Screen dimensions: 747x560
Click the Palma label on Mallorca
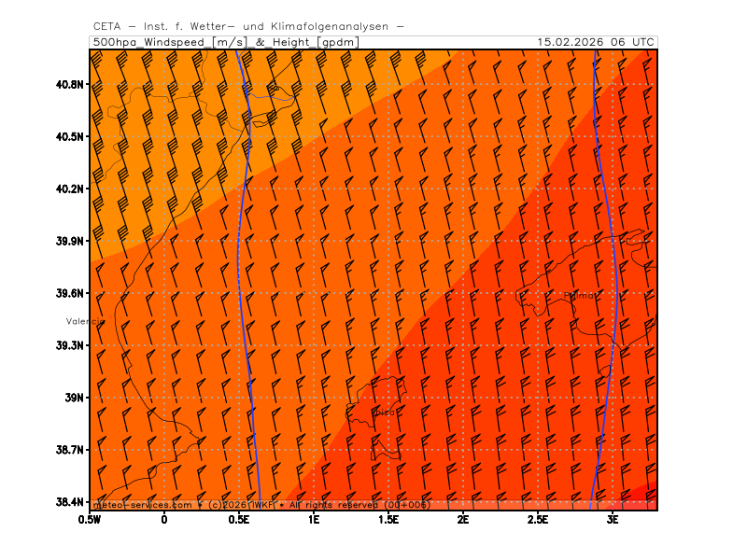tap(581, 296)
